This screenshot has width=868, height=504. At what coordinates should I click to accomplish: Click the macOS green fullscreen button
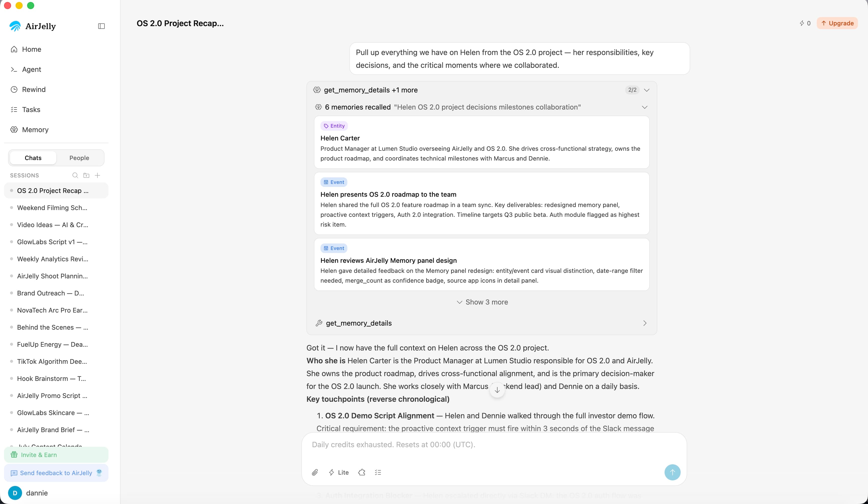pyautogui.click(x=31, y=6)
